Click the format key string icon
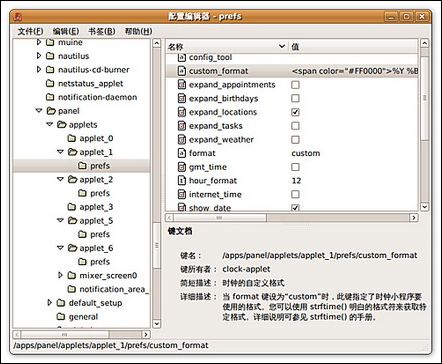 tap(181, 153)
